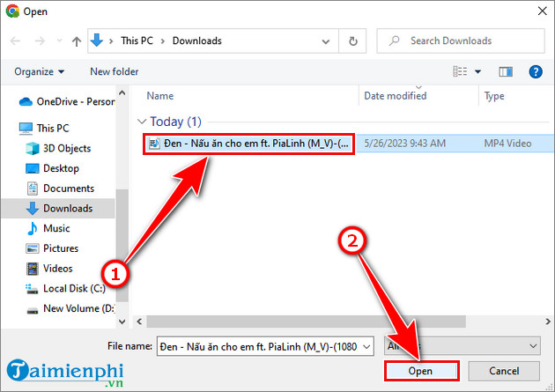Open Pictures folder in sidebar
This screenshot has width=555, height=392.
coord(52,248)
